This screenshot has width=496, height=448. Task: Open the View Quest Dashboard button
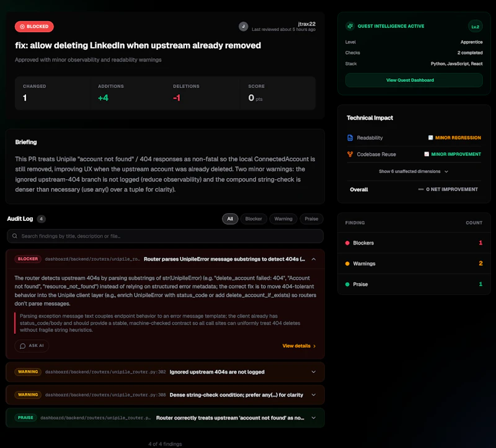click(x=414, y=80)
